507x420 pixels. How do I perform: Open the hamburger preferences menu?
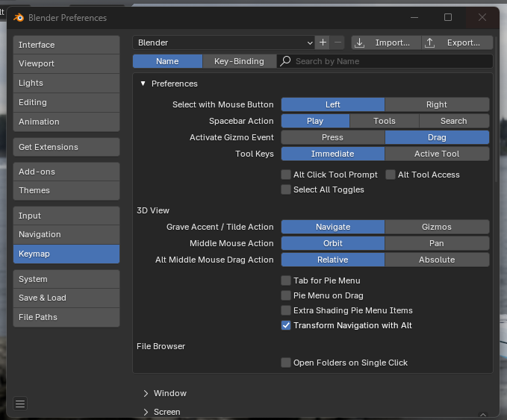pyautogui.click(x=20, y=404)
